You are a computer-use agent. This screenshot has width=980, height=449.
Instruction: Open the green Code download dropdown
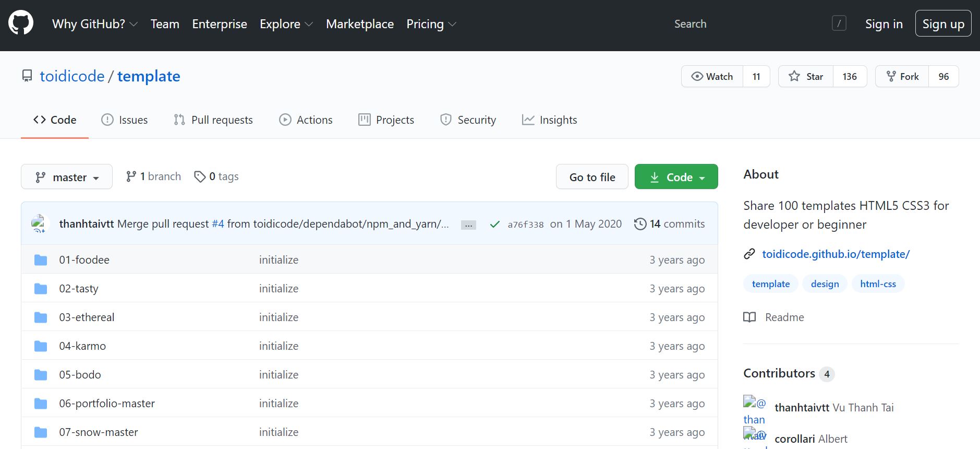pos(676,177)
